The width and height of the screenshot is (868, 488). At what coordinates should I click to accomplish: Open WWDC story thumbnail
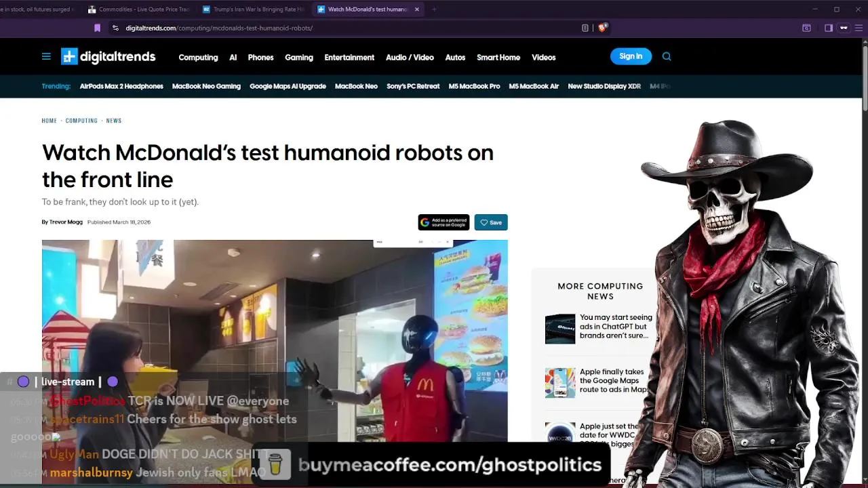coord(560,436)
